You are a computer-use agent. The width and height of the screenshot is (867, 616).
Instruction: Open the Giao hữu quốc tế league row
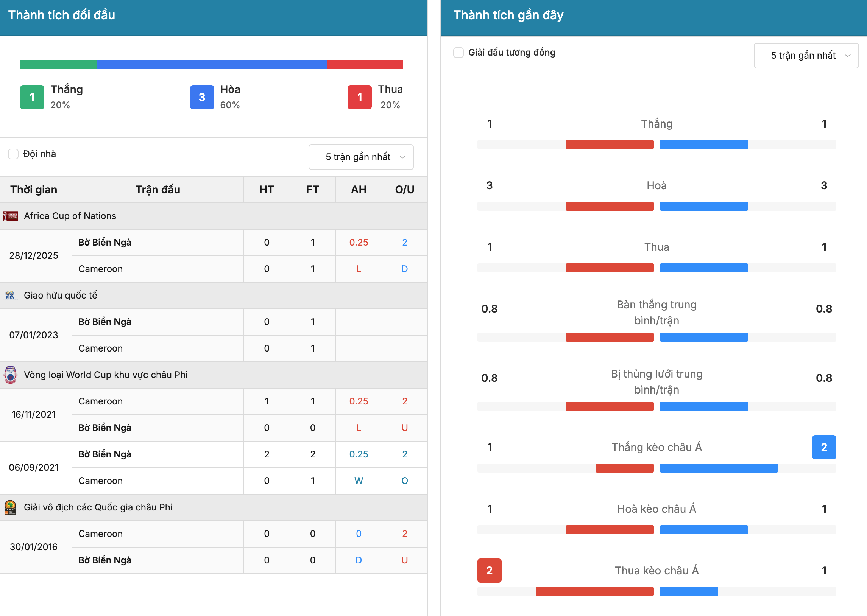point(214,296)
